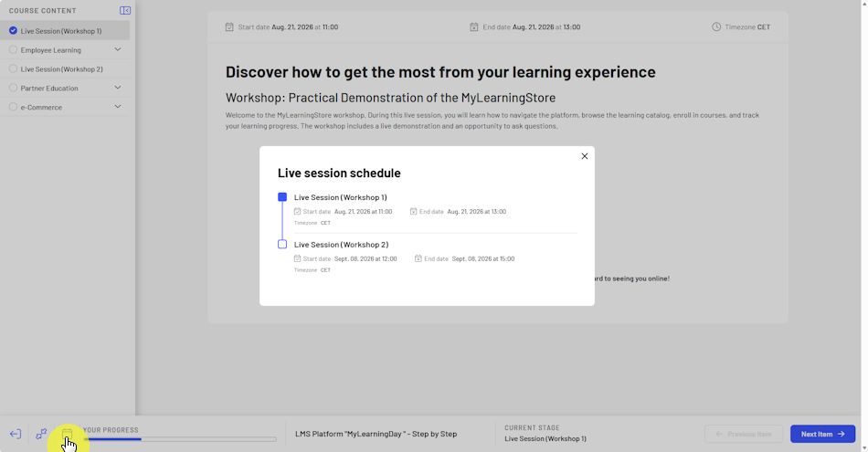
Task: Click Workshop: Practical Demonstration of the MyLearningStore heading
Action: (390, 98)
